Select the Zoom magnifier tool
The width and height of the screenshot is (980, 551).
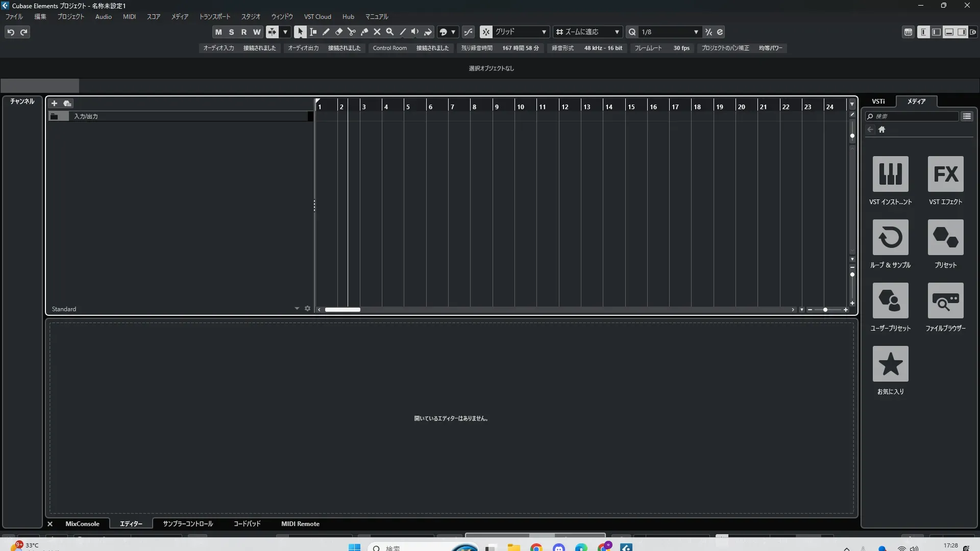[390, 32]
